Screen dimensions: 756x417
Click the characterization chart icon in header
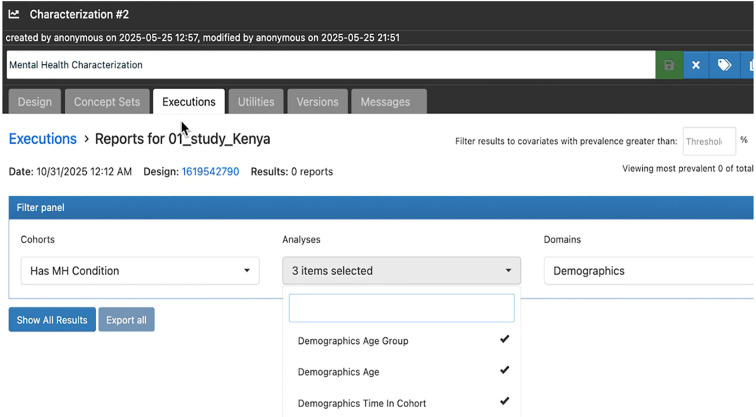pyautogui.click(x=14, y=14)
